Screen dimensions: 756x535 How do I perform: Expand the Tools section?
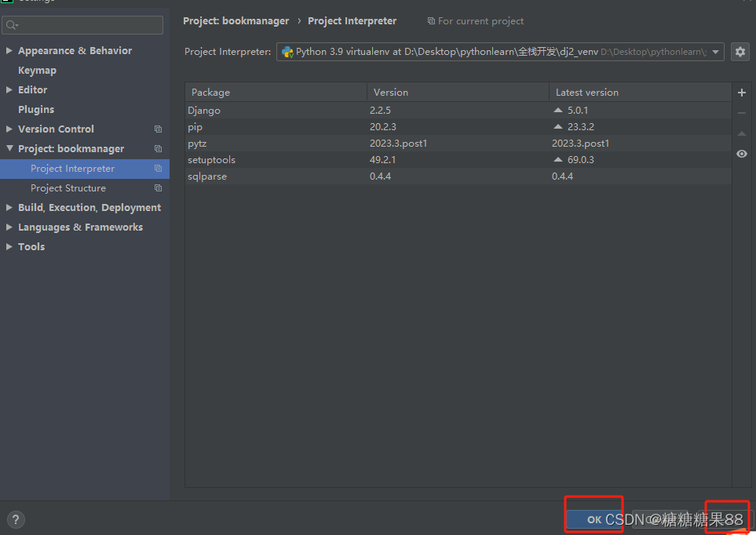coord(9,247)
